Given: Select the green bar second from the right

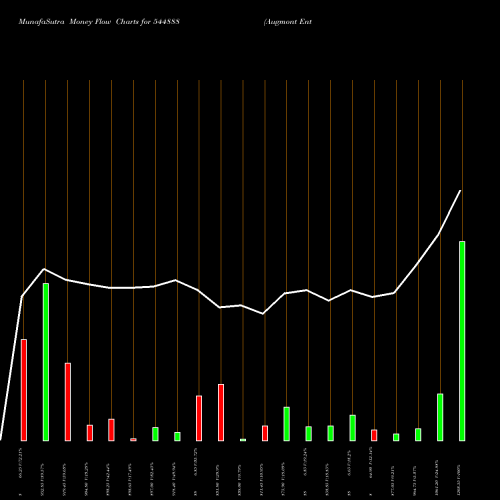Looking at the screenshot, I should 440,417.
